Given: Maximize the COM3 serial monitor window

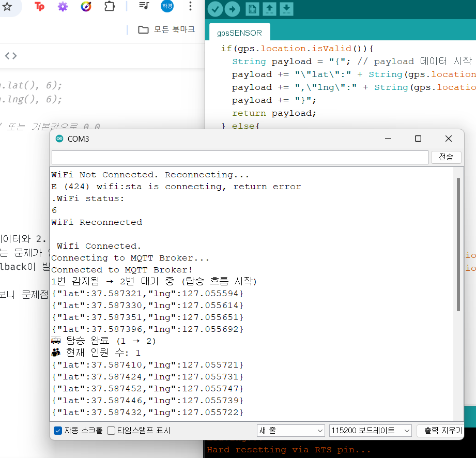Looking at the screenshot, I should pos(418,139).
